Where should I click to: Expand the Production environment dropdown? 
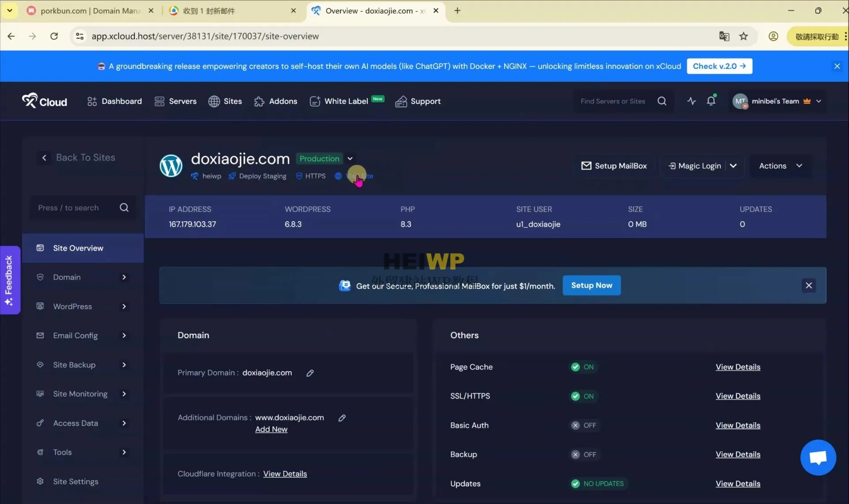[x=349, y=158]
